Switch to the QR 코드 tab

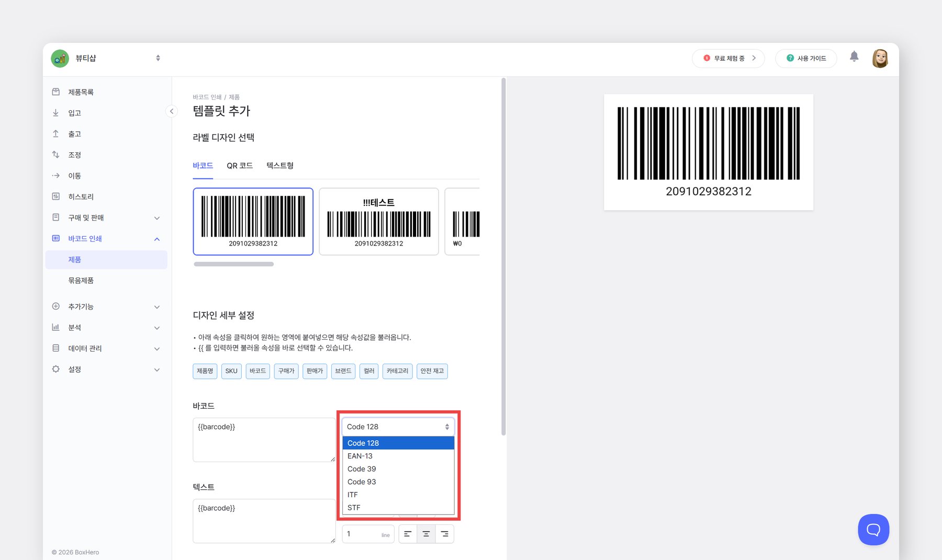click(x=239, y=165)
